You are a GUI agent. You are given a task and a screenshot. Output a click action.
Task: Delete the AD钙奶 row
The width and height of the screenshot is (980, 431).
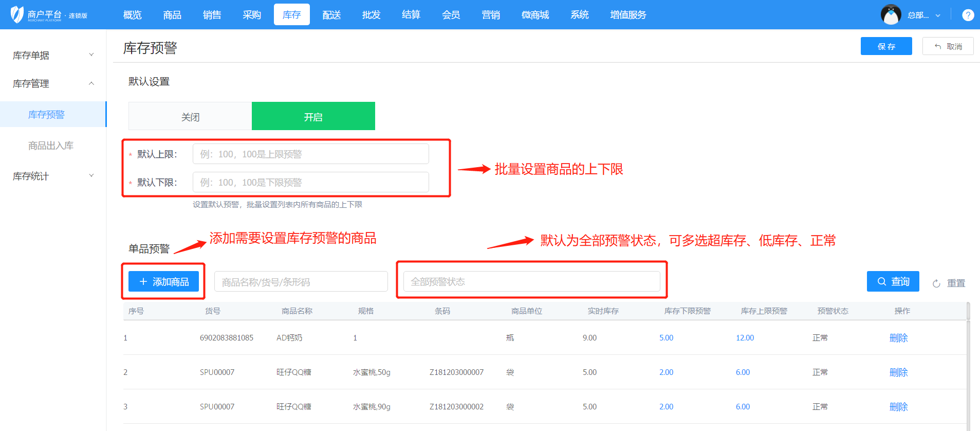898,338
